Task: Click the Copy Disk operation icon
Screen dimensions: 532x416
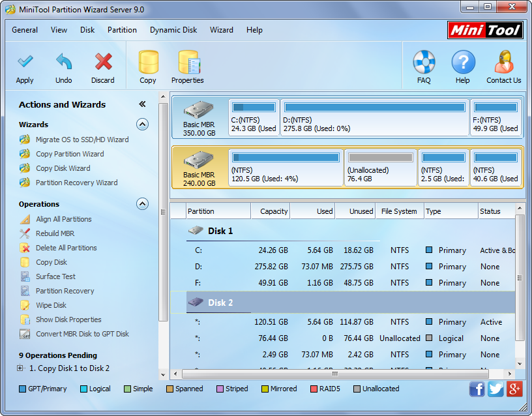Action: coord(25,262)
